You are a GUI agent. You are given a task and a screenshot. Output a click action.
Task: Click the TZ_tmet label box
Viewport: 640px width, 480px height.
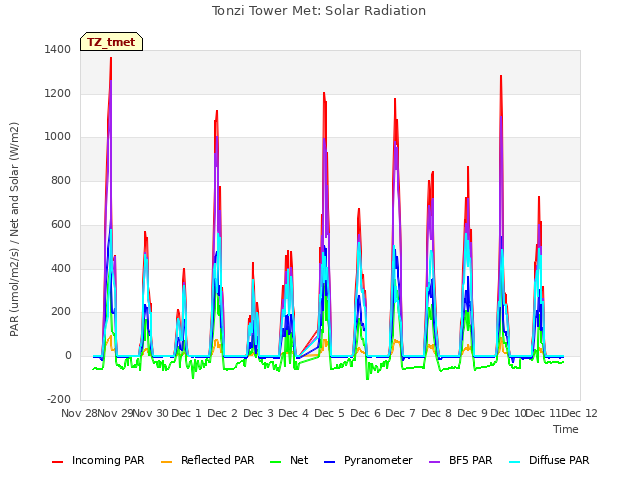pyautogui.click(x=111, y=42)
